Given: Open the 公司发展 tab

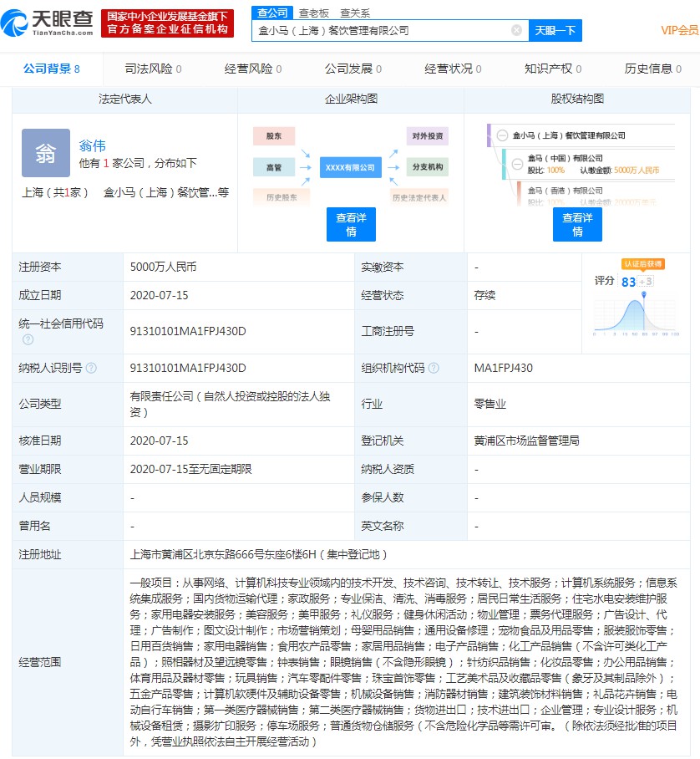Looking at the screenshot, I should (x=353, y=69).
